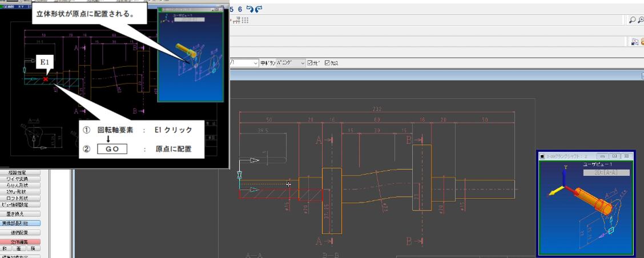Click the 経路指定 button
Viewport: 644px width, 258px height.
(23, 172)
